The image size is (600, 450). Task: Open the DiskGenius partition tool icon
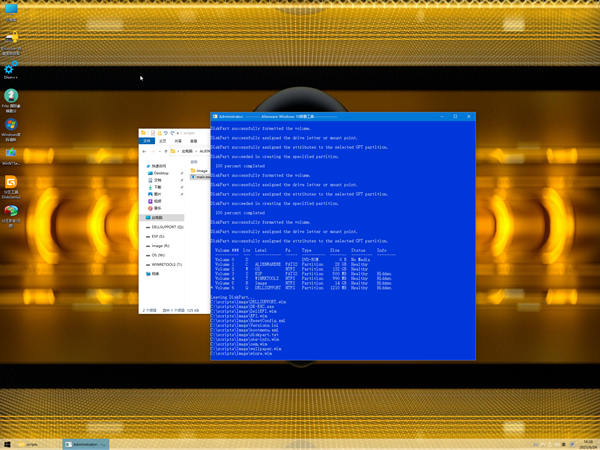11,187
